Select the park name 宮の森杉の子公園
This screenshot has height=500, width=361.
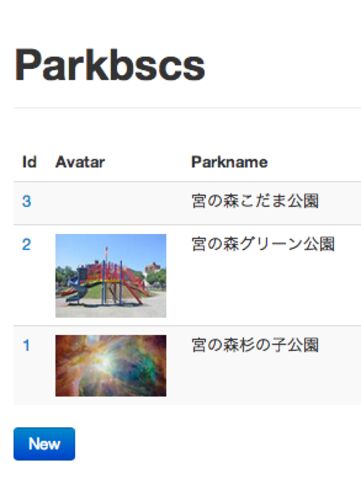(255, 345)
